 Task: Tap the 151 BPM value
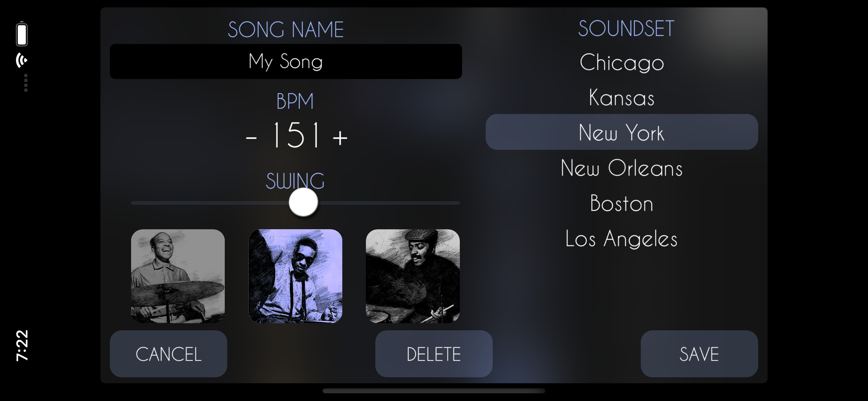[x=296, y=135]
